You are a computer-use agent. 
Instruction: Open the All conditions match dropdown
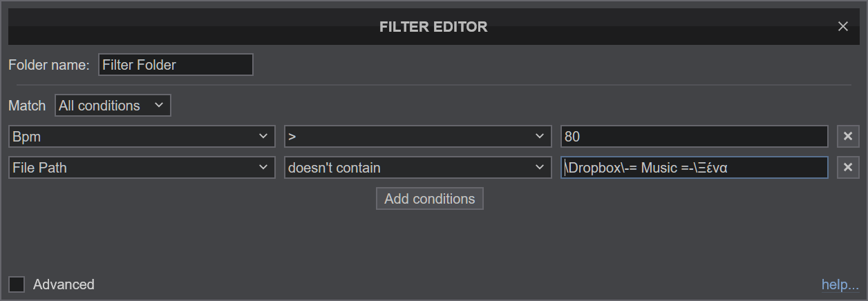tap(113, 106)
